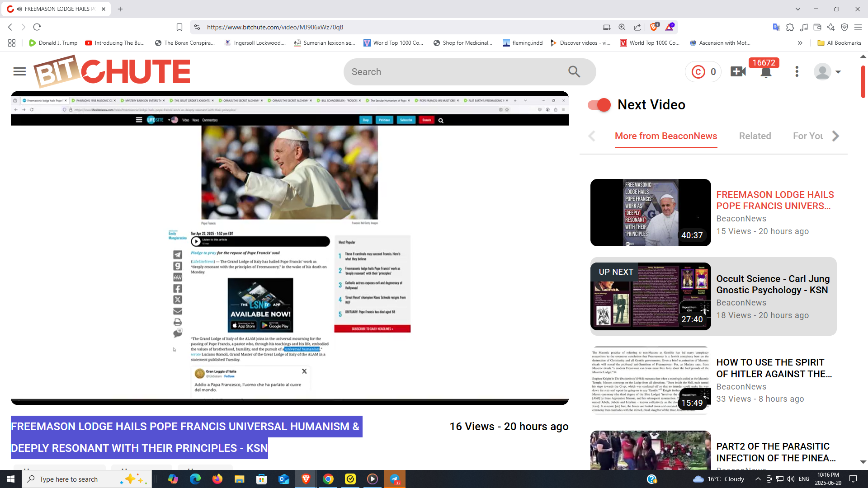
Task: Open the zoom magnifier icon in address bar
Action: [622, 27]
